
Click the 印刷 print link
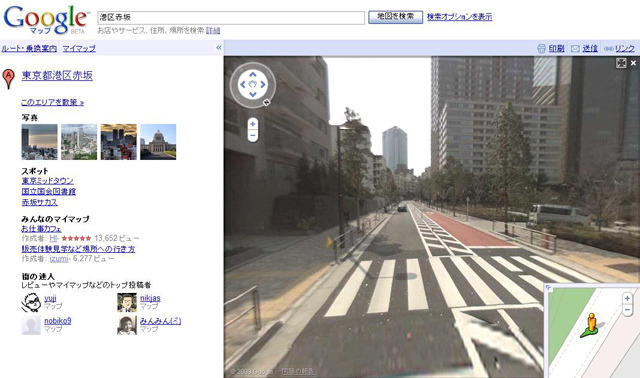tap(556, 48)
